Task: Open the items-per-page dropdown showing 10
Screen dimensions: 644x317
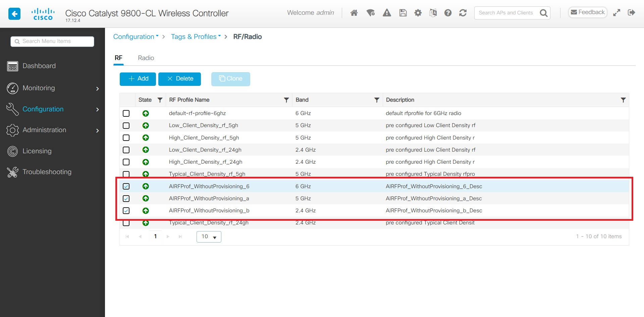Action: point(208,236)
